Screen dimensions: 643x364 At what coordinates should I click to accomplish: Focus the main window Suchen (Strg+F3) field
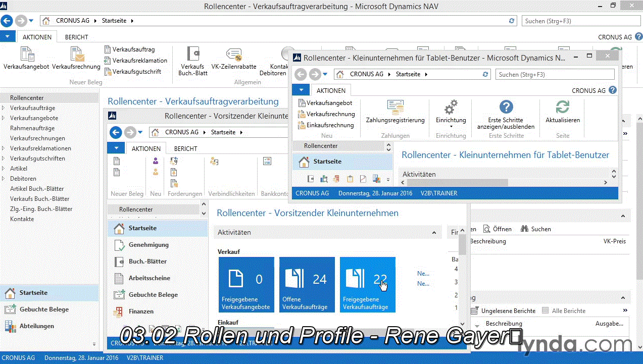580,21
